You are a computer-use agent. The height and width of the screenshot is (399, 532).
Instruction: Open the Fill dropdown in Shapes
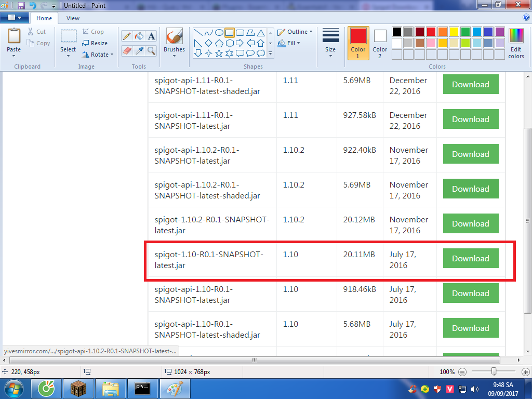pos(289,43)
